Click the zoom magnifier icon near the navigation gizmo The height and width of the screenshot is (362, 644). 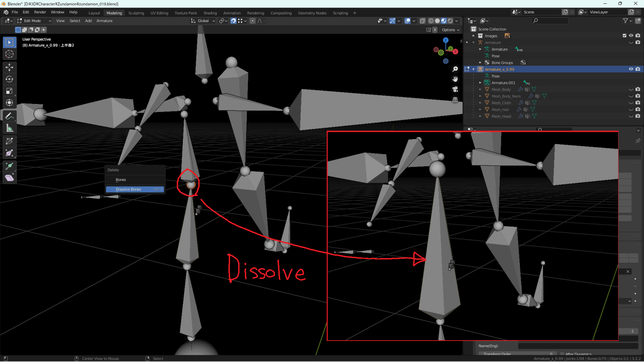455,68
